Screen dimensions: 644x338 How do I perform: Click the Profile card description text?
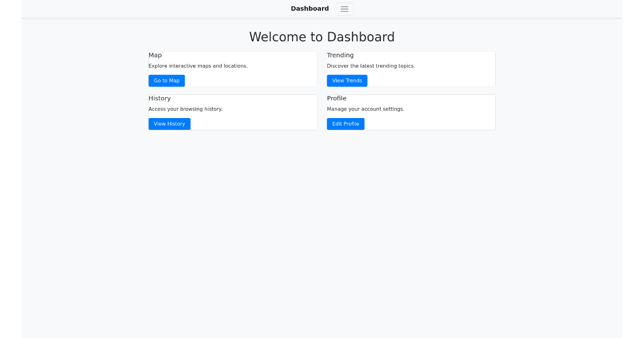(x=365, y=108)
